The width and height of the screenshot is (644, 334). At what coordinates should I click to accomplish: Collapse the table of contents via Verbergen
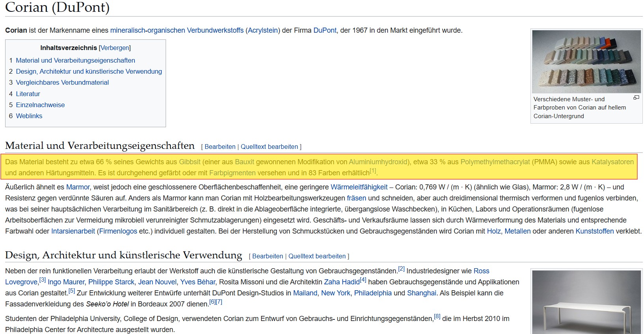[x=115, y=48]
